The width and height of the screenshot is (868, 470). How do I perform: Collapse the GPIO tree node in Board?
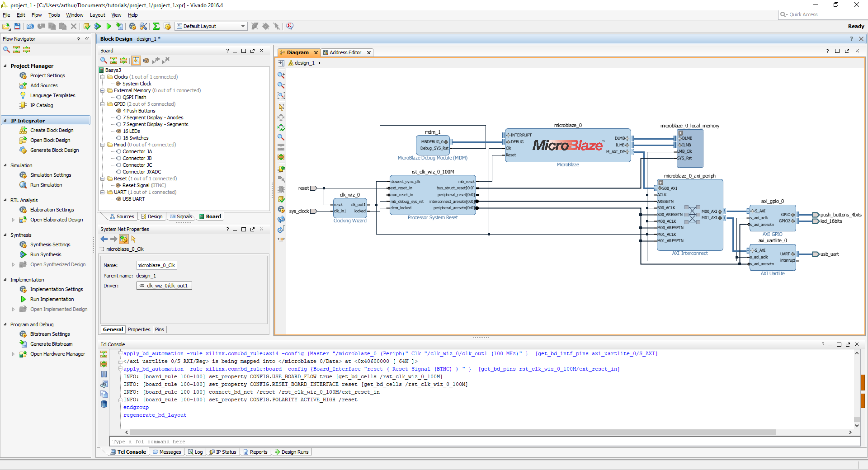(x=103, y=104)
